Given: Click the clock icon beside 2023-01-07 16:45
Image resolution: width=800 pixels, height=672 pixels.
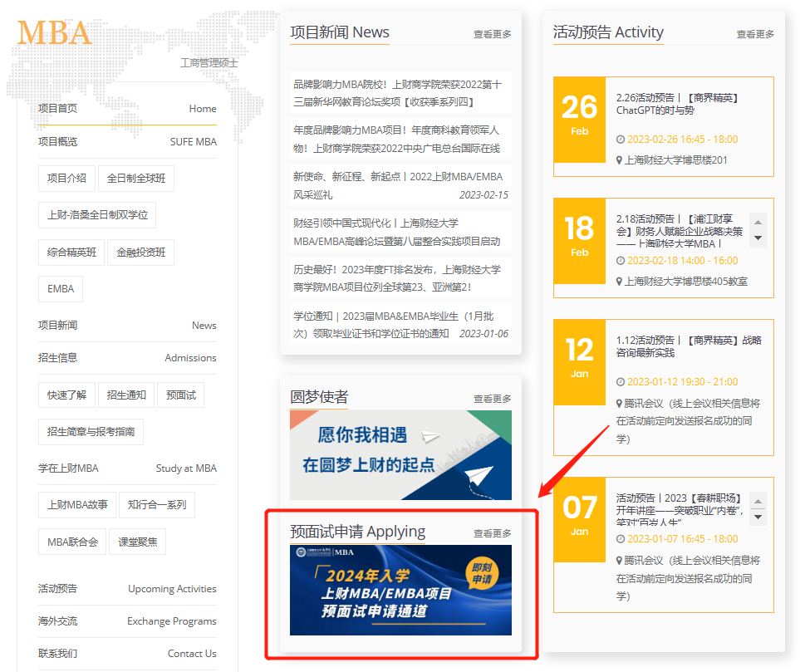Looking at the screenshot, I should [x=621, y=539].
